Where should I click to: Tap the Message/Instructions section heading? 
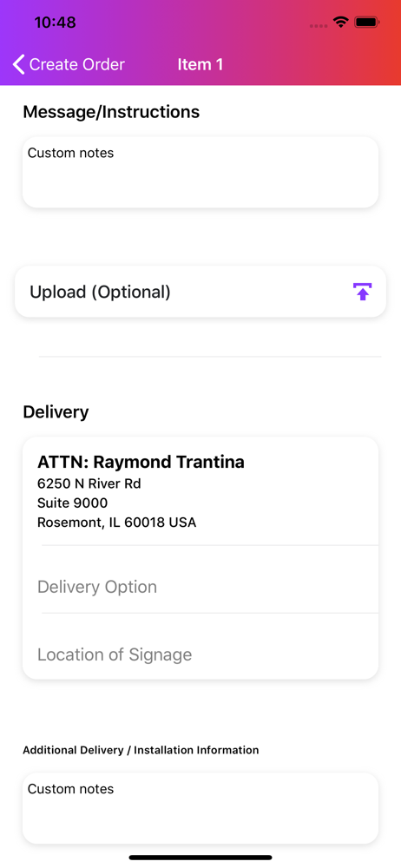(x=111, y=112)
